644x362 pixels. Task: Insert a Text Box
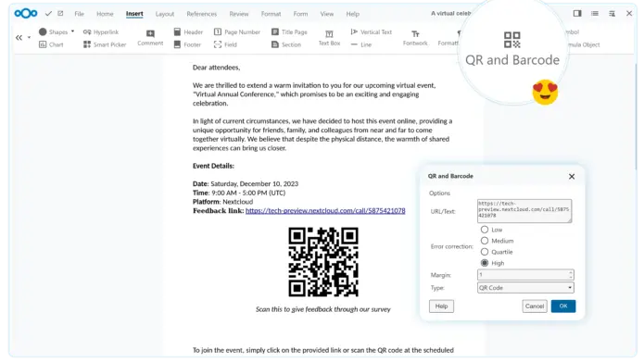pos(329,37)
